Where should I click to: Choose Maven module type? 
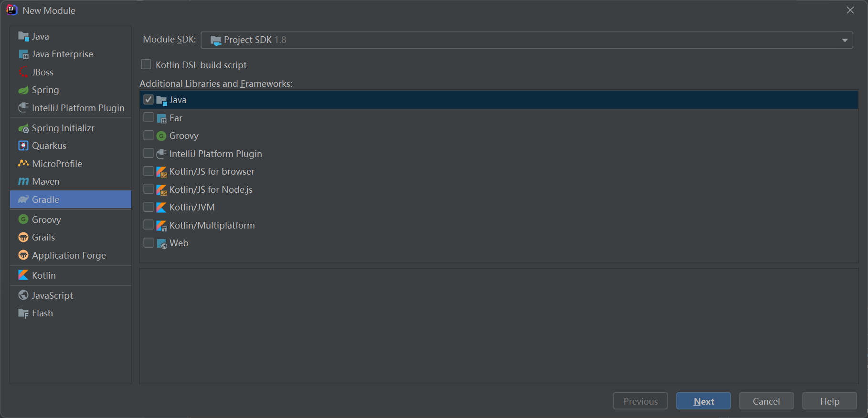click(x=71, y=182)
